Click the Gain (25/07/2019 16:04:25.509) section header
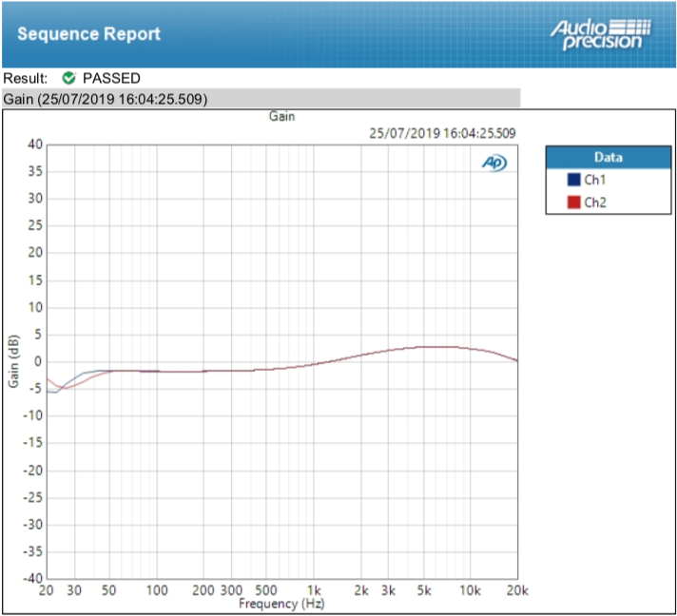Viewport: 677px width, 616px height. (x=261, y=99)
